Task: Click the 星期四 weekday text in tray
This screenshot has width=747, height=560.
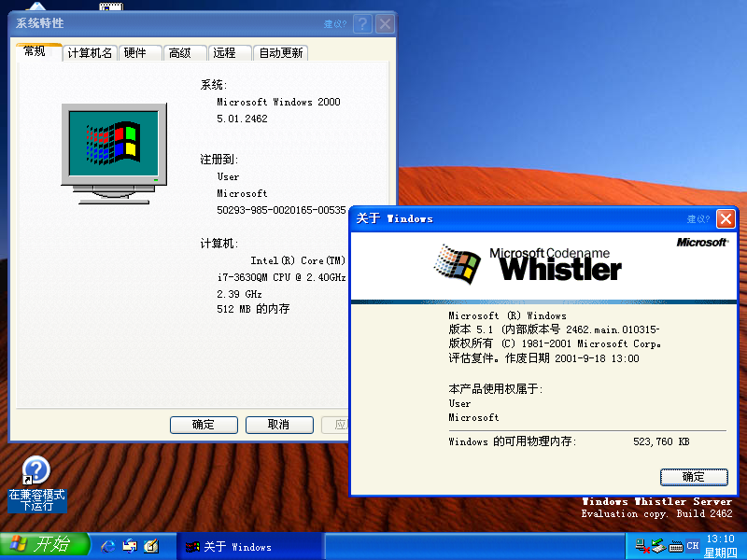Action: 720,553
